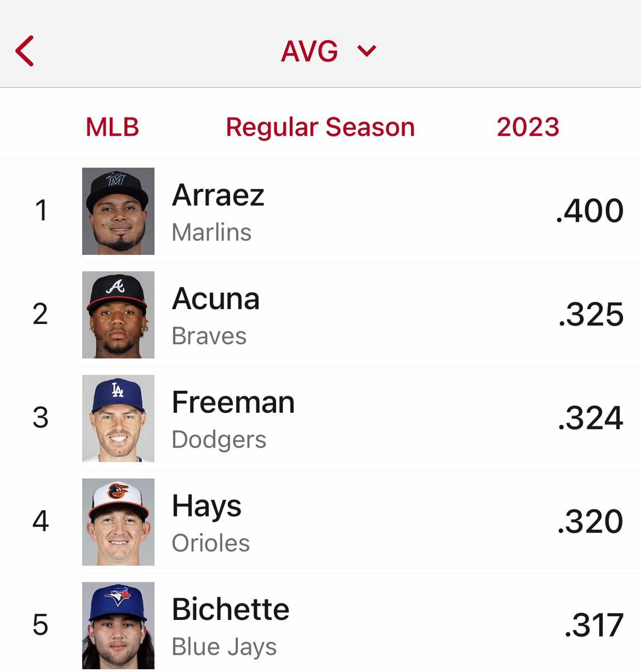Screen dimensions: 641x672
Task: Open Arraez's player headshot
Action: pyautogui.click(x=118, y=211)
